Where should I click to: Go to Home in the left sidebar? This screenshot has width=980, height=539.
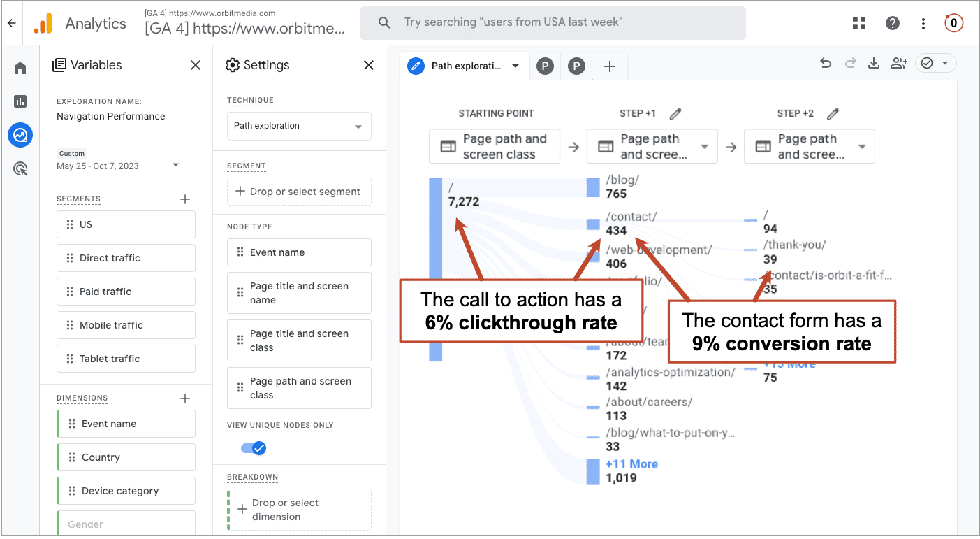tap(20, 68)
